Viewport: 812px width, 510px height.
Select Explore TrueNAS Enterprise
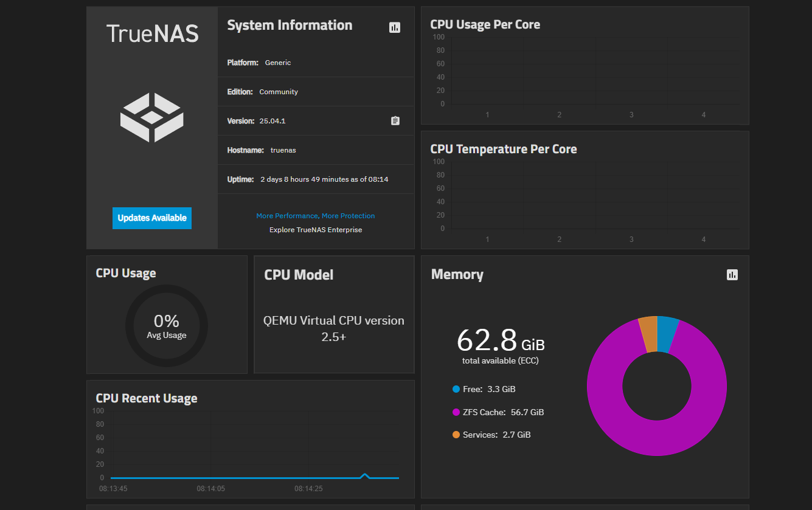pyautogui.click(x=315, y=229)
